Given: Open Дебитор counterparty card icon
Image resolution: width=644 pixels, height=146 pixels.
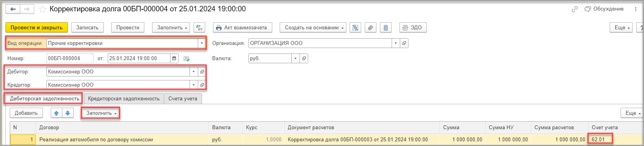Looking at the screenshot, I should [x=202, y=72].
